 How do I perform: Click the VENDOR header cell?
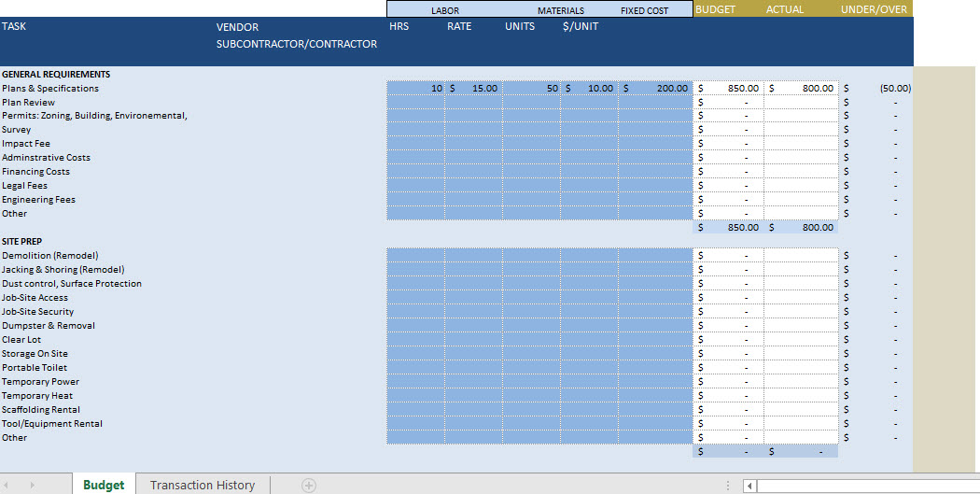pyautogui.click(x=237, y=27)
